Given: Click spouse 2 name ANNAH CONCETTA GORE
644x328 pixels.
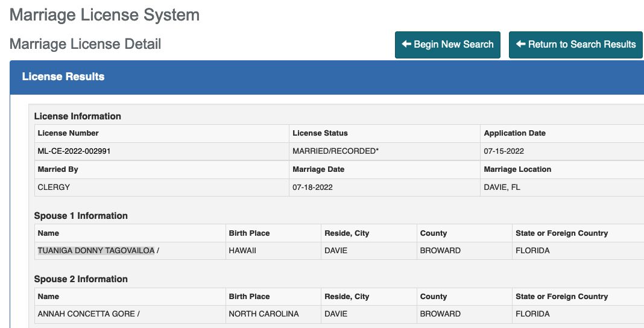Looking at the screenshot, I should pyautogui.click(x=87, y=314).
